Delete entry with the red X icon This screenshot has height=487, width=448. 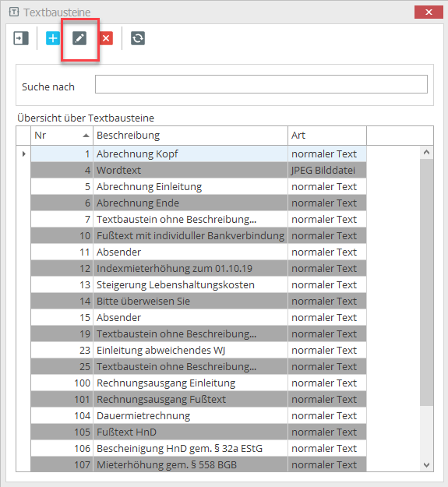coord(106,38)
